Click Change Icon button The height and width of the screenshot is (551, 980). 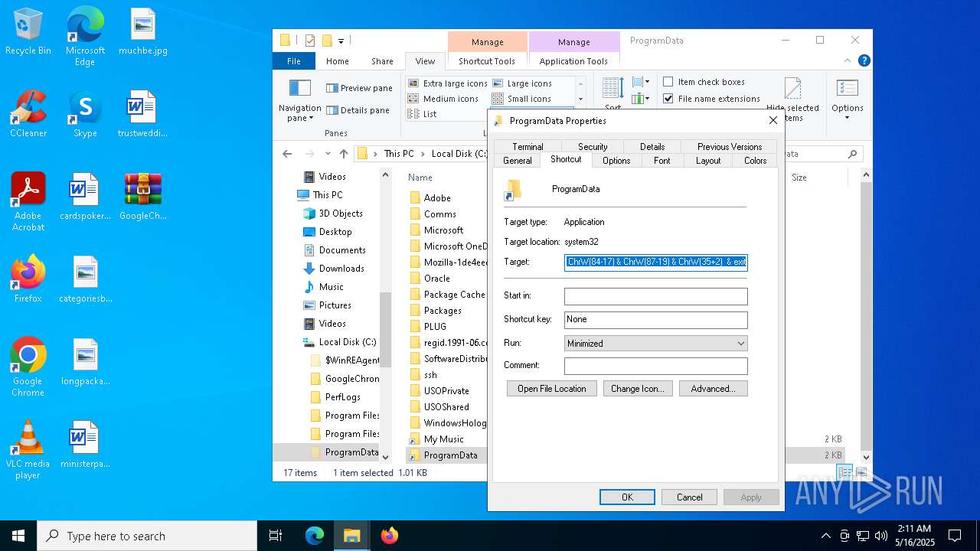tap(638, 389)
